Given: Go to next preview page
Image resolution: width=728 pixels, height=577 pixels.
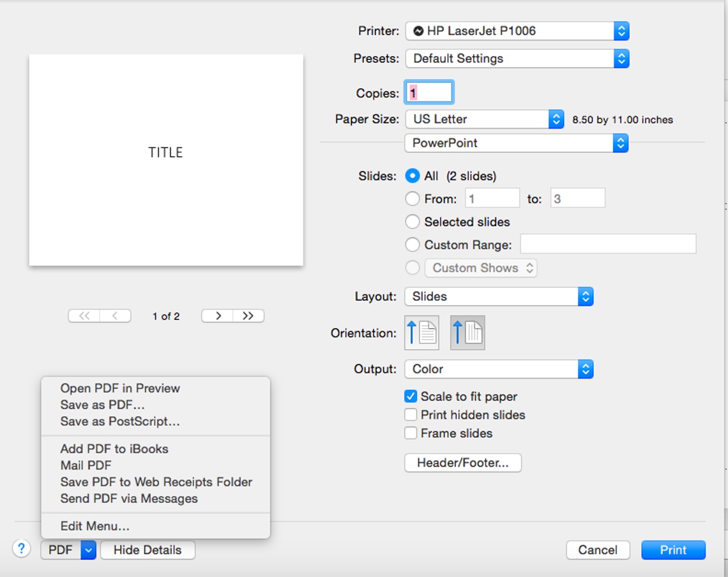Looking at the screenshot, I should pos(217,316).
